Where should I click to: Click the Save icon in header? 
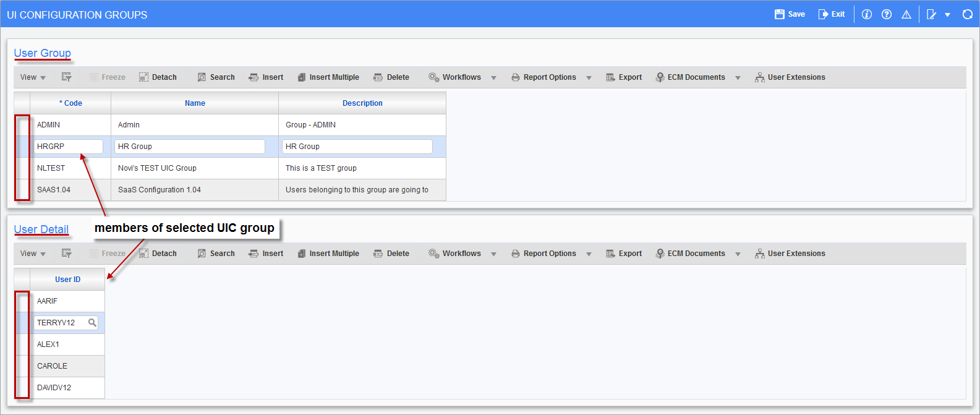coord(780,14)
